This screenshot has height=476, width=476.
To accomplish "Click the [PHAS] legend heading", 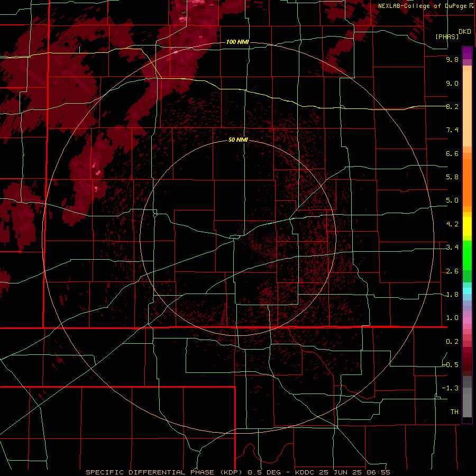I will pos(447,36).
